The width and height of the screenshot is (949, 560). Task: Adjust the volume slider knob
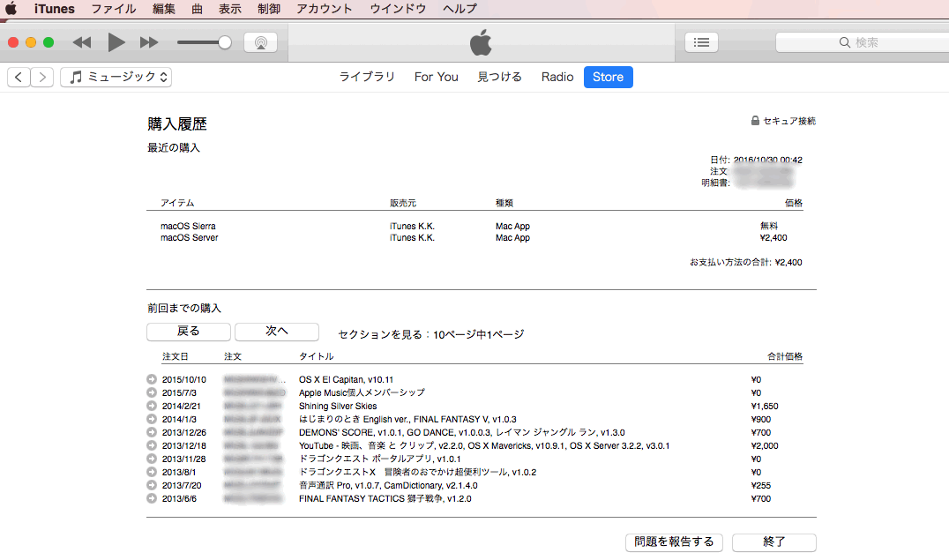pyautogui.click(x=225, y=42)
